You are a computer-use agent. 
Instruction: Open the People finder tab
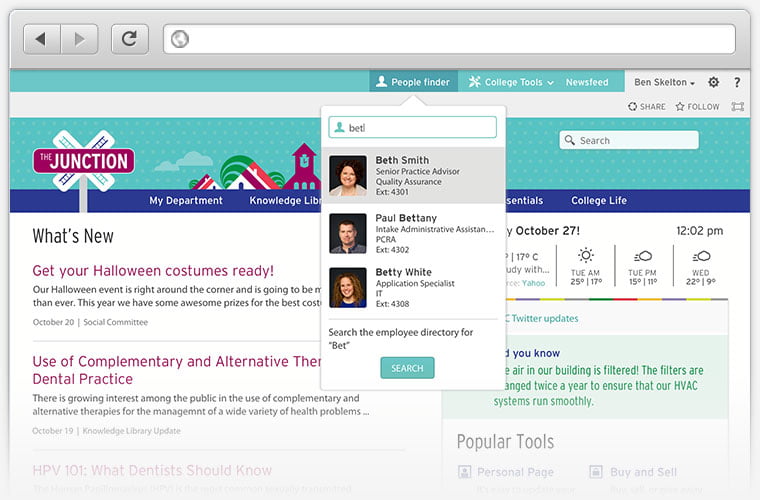click(x=413, y=82)
